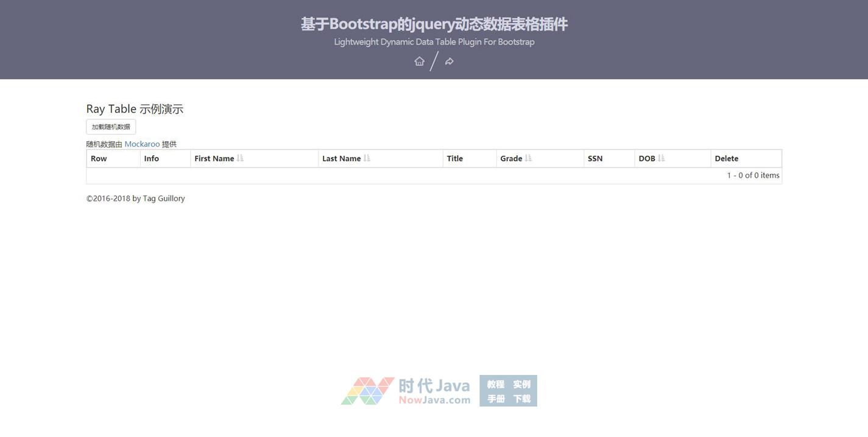
Task: Click the Ray Table 示例演示 heading
Action: pyautogui.click(x=135, y=109)
